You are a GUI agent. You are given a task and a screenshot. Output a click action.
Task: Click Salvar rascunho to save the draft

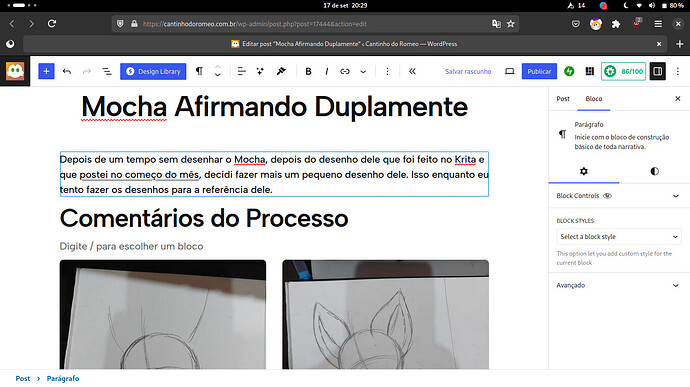point(468,71)
